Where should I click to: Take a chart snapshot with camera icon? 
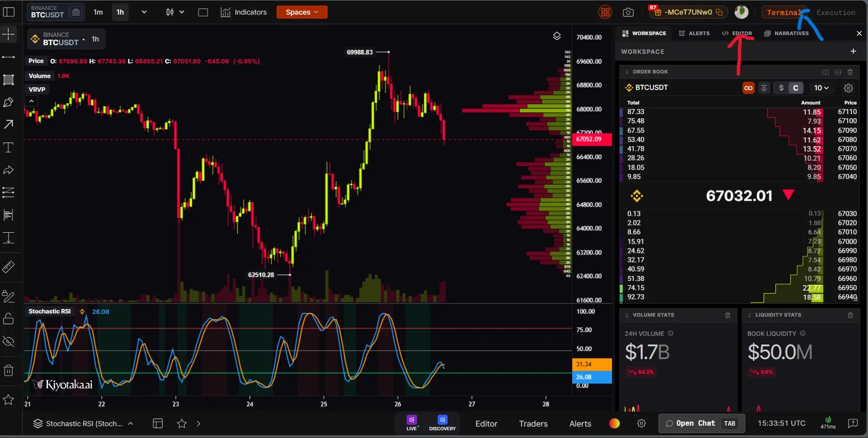pos(628,12)
